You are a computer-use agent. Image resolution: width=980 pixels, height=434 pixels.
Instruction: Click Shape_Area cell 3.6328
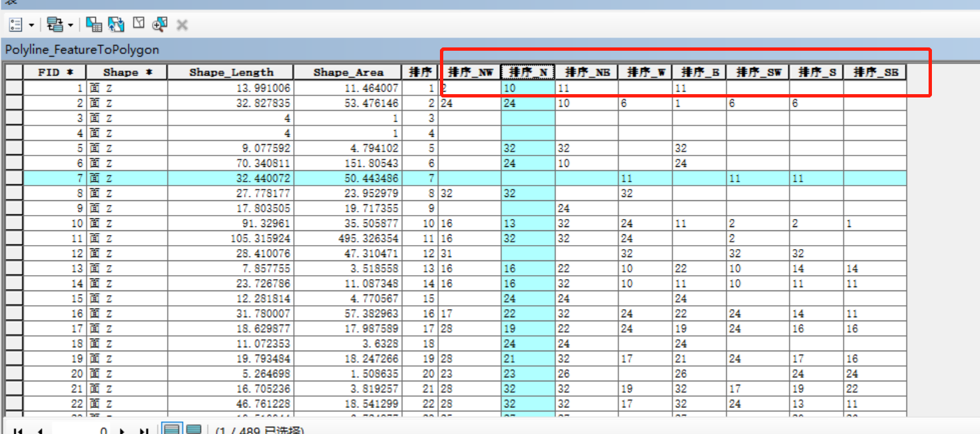348,344
